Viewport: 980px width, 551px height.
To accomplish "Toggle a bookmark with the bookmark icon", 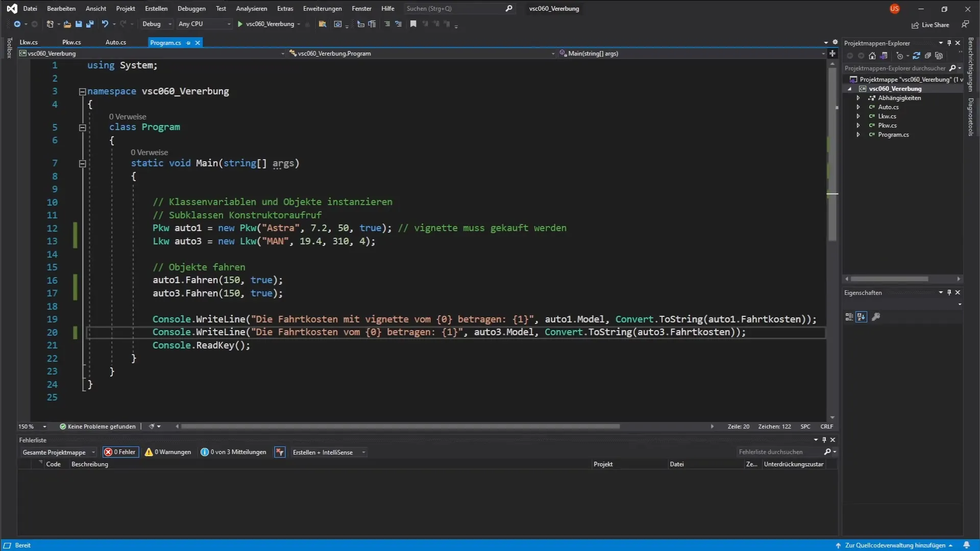I will click(x=413, y=24).
